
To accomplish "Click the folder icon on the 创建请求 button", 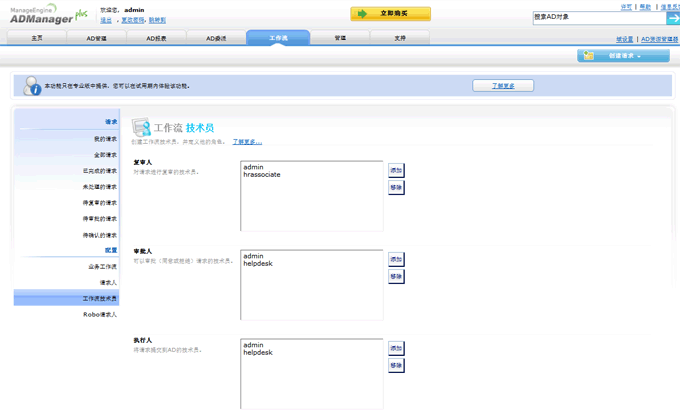I will click(x=588, y=55).
